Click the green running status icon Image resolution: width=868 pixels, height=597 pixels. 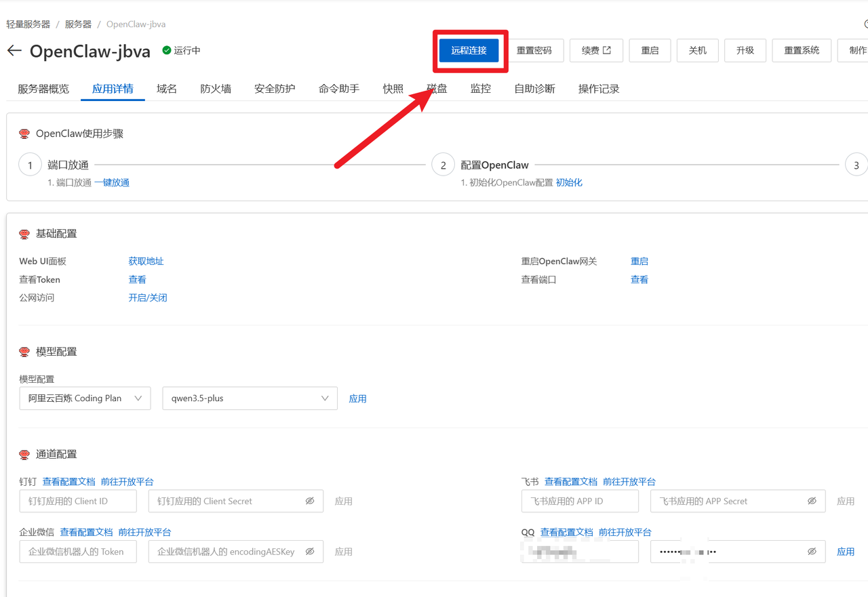point(166,50)
